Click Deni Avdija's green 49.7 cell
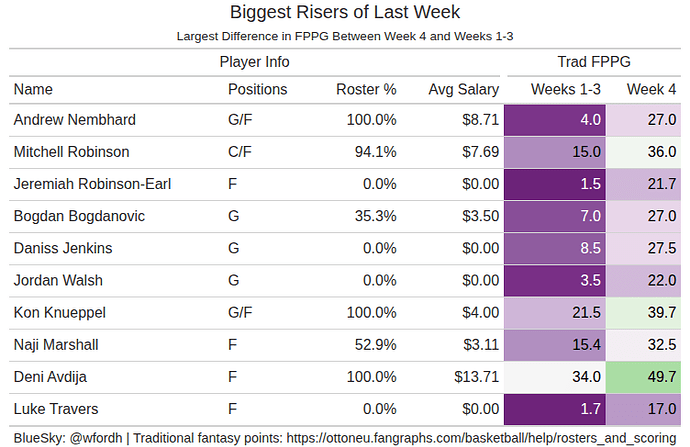This screenshot has width=690, height=447. pos(647,377)
